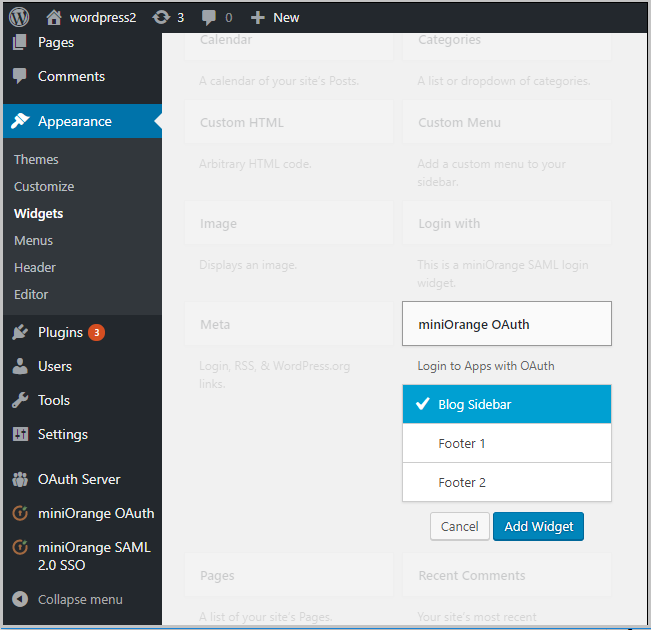The width and height of the screenshot is (651, 630).
Task: Click the Appearance paintbrush icon
Action: click(20, 121)
